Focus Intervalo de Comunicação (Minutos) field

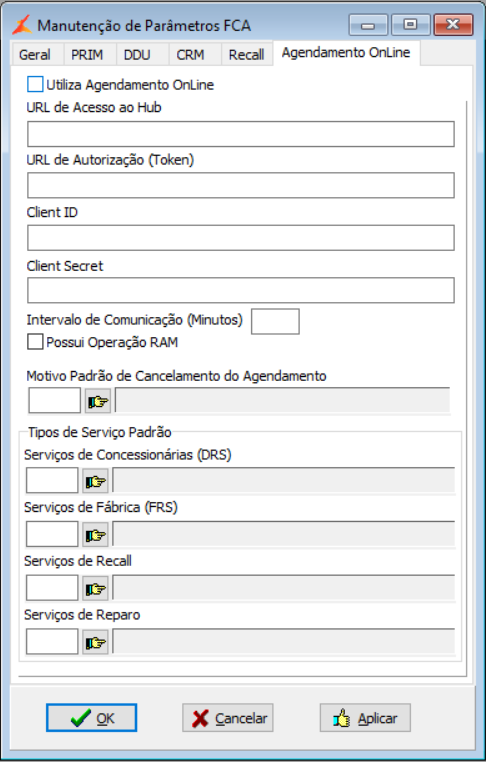275,321
